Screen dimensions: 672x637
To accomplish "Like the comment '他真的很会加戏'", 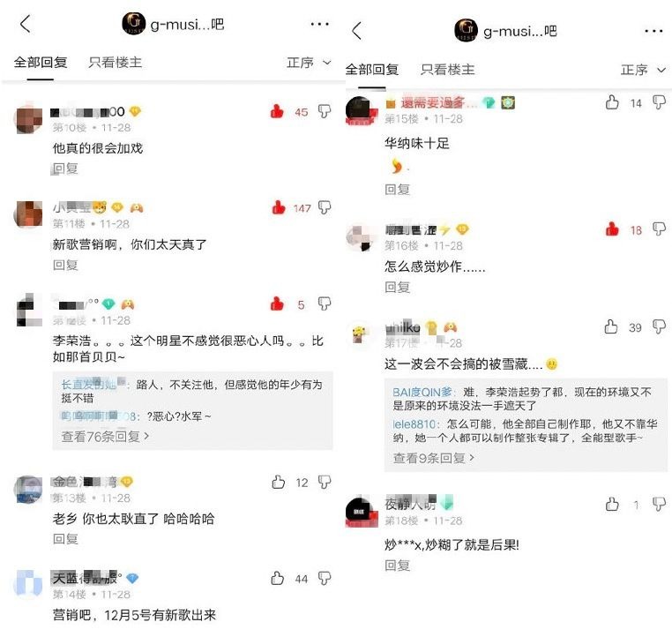I will tap(277, 111).
